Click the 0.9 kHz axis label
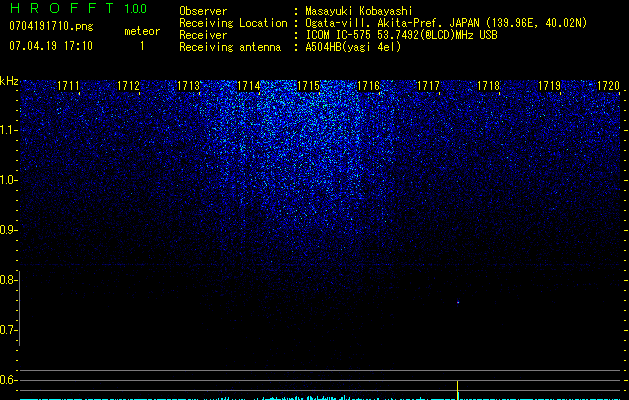629x400 pixels. click(7, 230)
